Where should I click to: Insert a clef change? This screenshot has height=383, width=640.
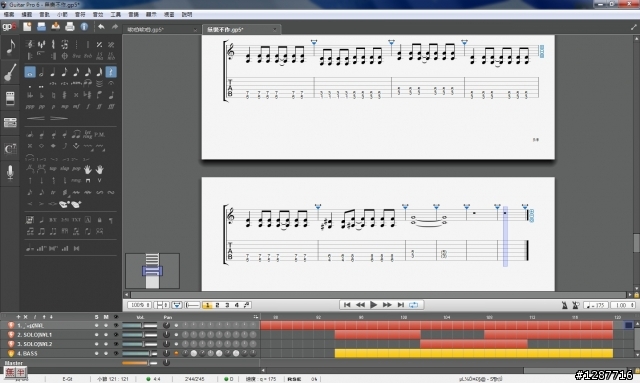(29, 44)
